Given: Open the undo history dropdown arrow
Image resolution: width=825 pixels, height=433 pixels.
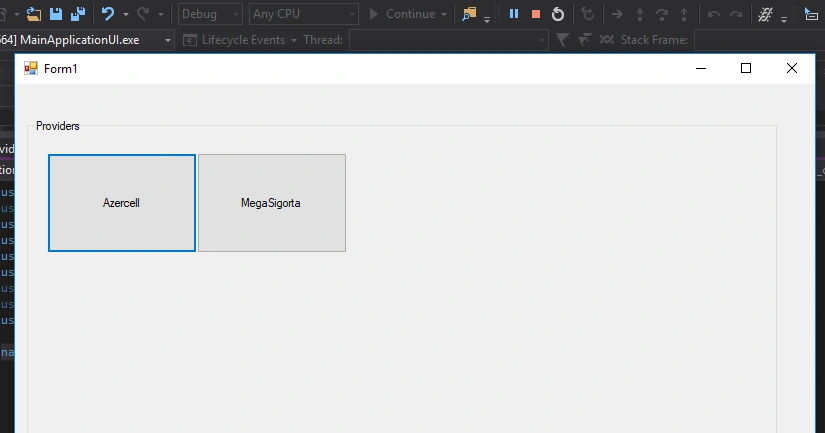Looking at the screenshot, I should (126, 15).
